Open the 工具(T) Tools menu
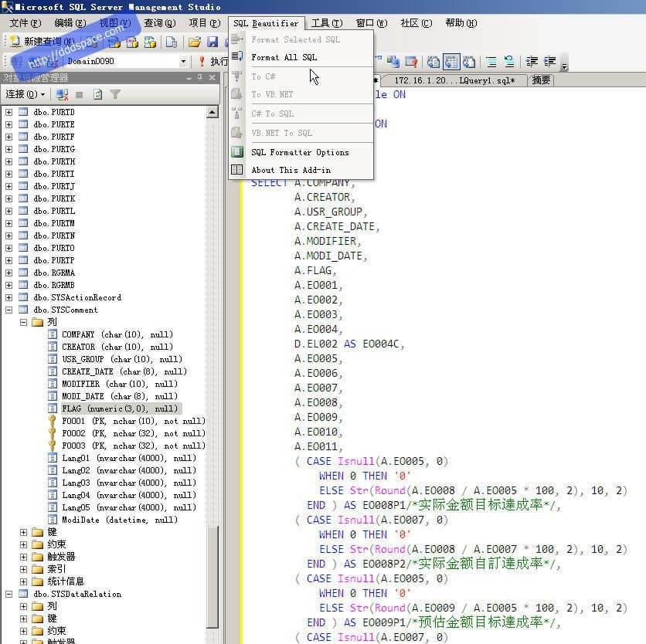 point(326,23)
